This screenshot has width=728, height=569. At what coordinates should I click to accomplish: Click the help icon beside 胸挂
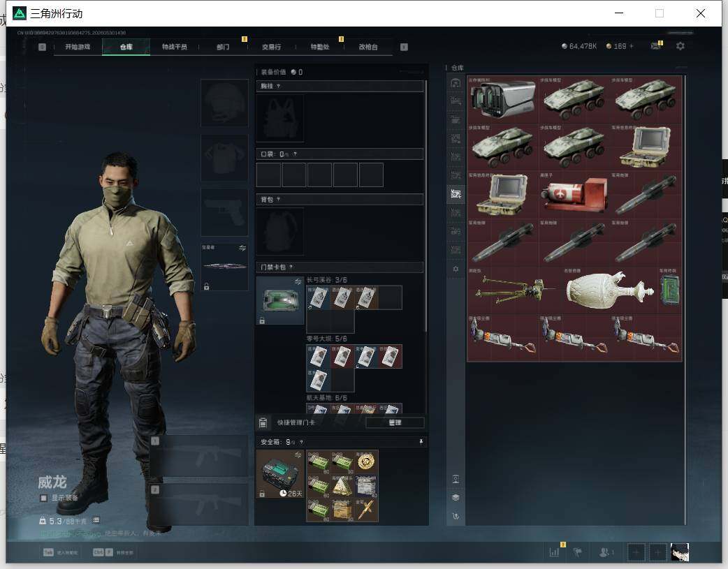278,87
